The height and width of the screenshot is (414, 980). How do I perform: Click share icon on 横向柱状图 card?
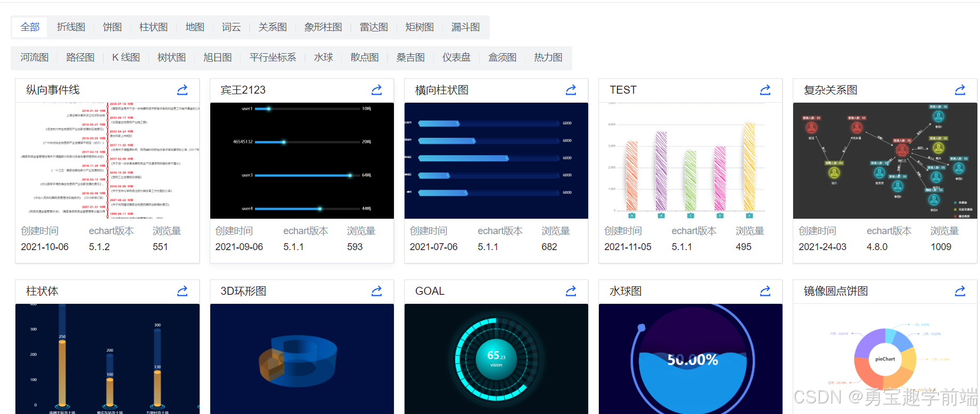571,90
